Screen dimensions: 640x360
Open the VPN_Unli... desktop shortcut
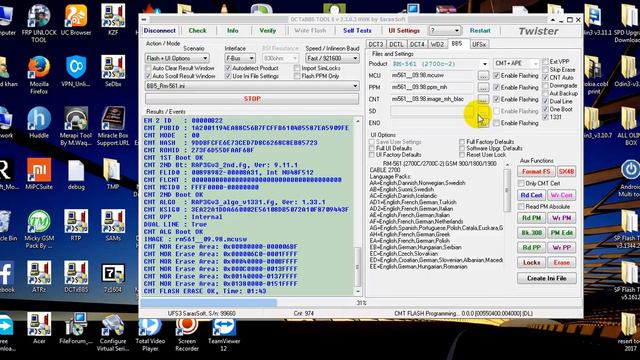coord(76,71)
